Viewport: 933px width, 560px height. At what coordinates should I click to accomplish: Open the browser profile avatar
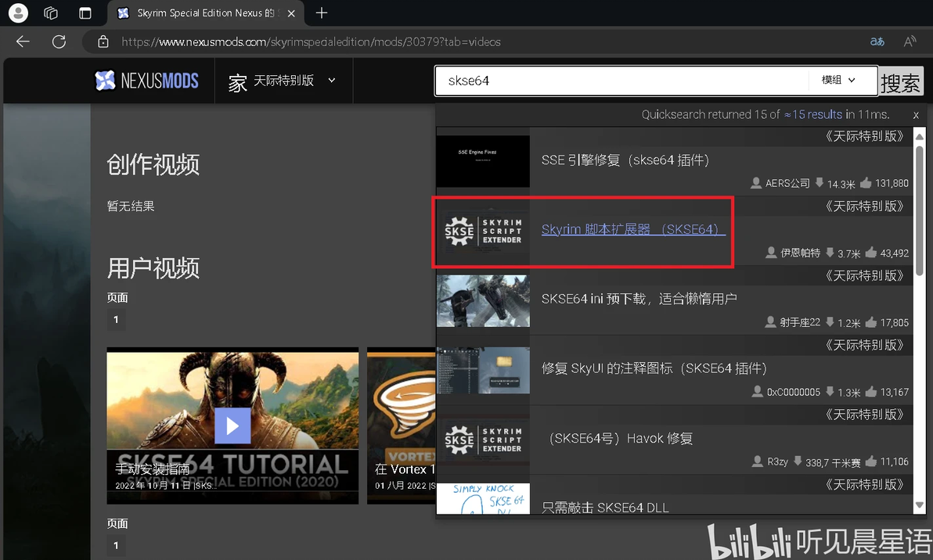(x=18, y=13)
